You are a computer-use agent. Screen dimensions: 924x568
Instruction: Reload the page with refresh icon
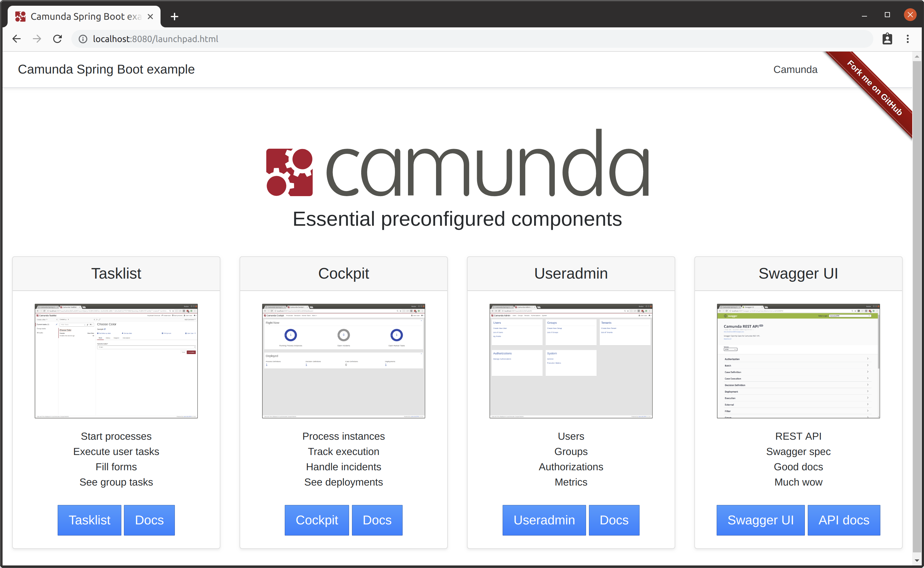58,39
